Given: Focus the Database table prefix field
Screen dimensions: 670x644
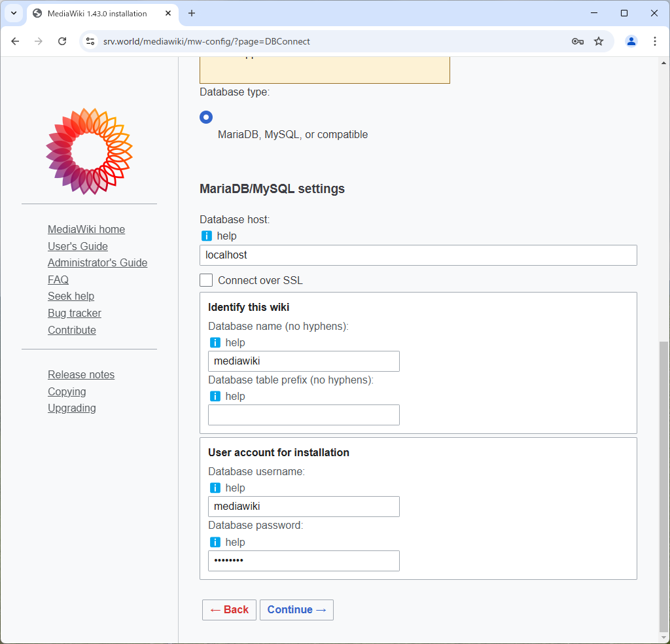Looking at the screenshot, I should [x=304, y=415].
